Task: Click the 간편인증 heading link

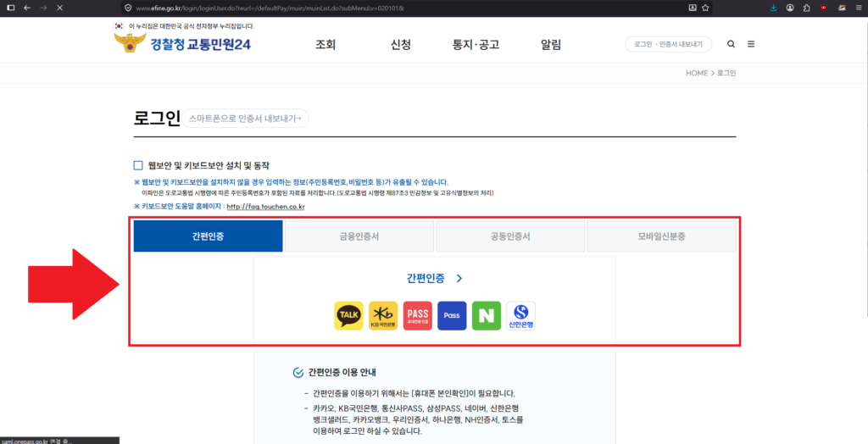Action: [426, 279]
